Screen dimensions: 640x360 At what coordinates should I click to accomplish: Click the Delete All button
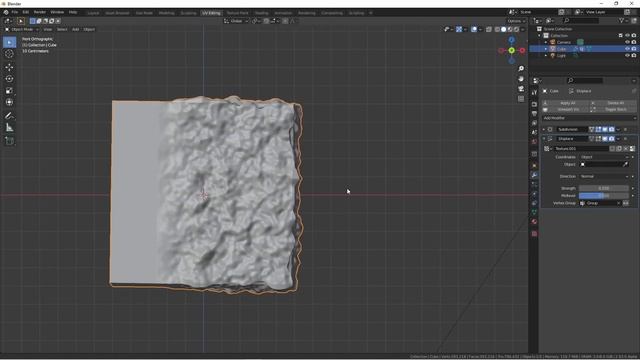pos(613,103)
